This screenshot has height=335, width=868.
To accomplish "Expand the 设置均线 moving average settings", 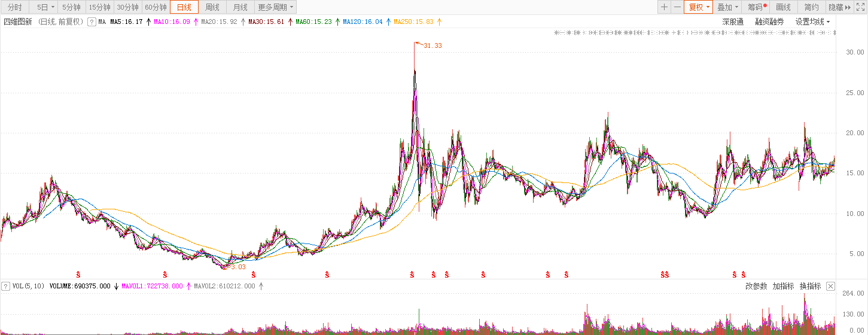I will (x=812, y=22).
